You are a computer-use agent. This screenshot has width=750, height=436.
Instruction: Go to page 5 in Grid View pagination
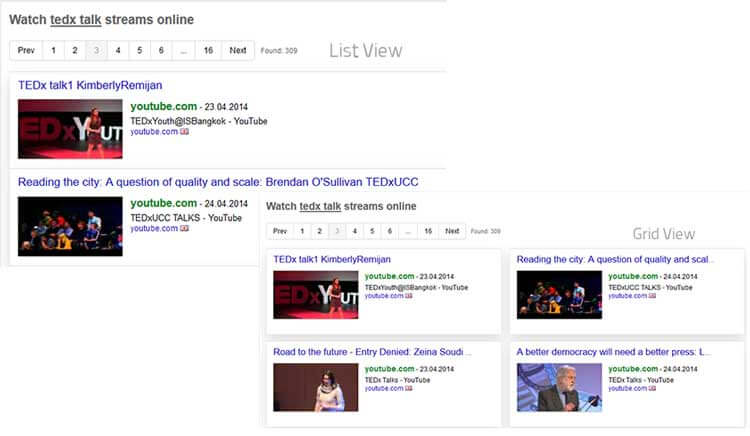coord(372,231)
